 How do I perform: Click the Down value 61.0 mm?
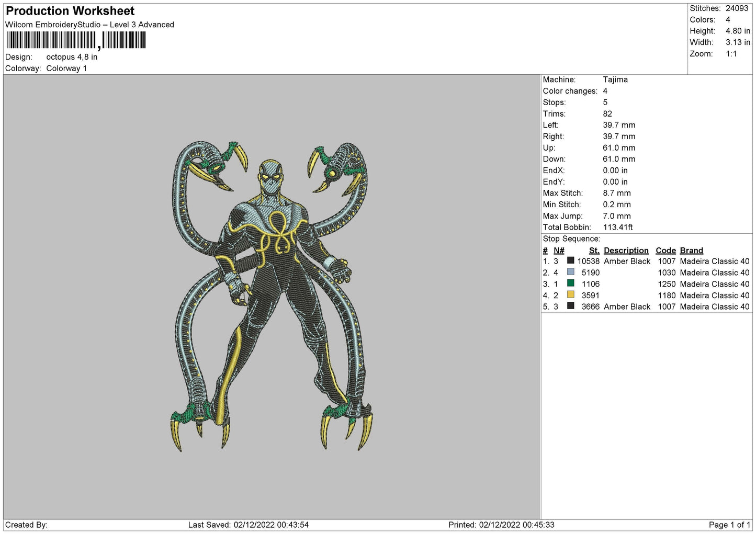[x=619, y=159]
